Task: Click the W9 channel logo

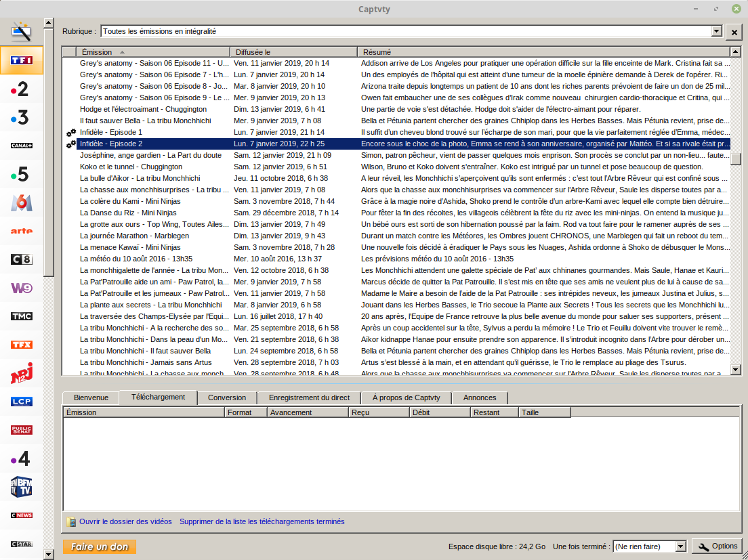Action: [21, 288]
